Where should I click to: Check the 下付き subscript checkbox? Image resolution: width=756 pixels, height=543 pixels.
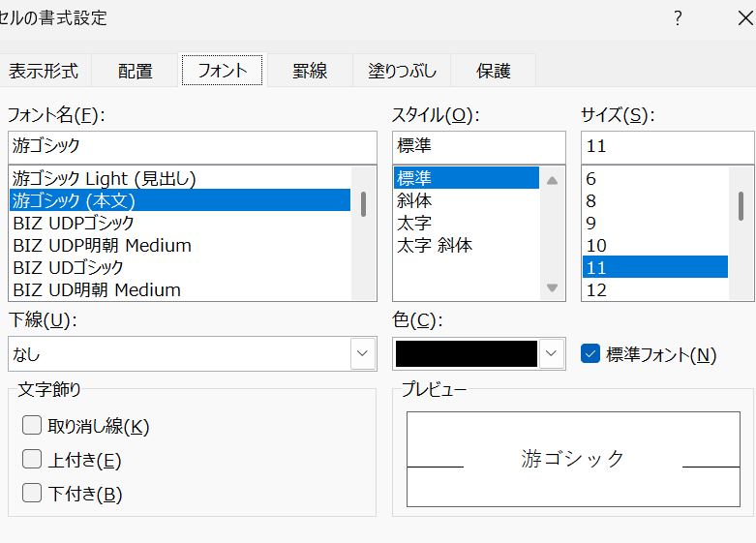(32, 494)
